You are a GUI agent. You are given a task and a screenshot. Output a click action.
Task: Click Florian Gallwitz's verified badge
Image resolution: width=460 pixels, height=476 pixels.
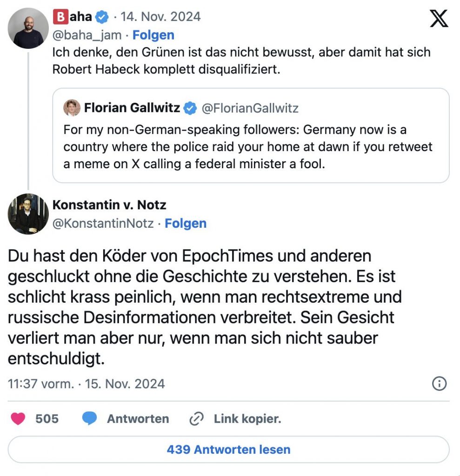(190, 108)
